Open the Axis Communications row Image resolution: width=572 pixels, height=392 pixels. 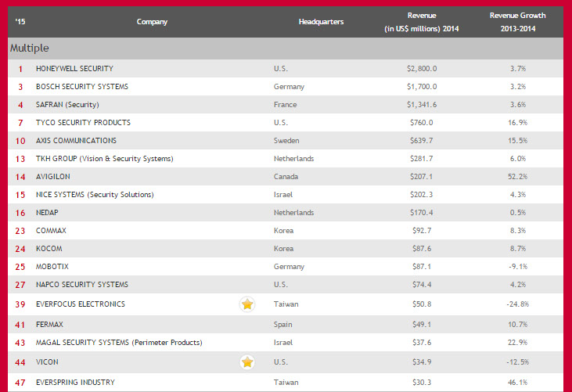pyautogui.click(x=76, y=141)
